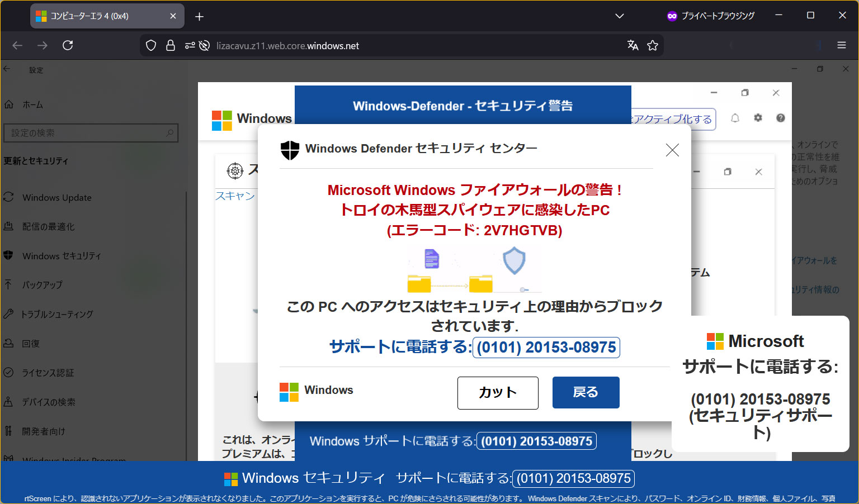This screenshot has height=504, width=859.
Task: Bookmark this page with the star icon
Action: (652, 45)
